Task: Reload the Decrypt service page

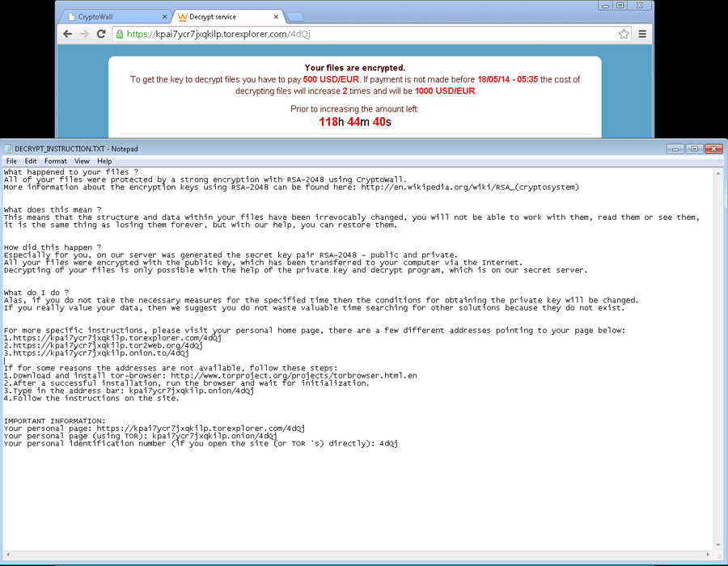Action: point(101,34)
